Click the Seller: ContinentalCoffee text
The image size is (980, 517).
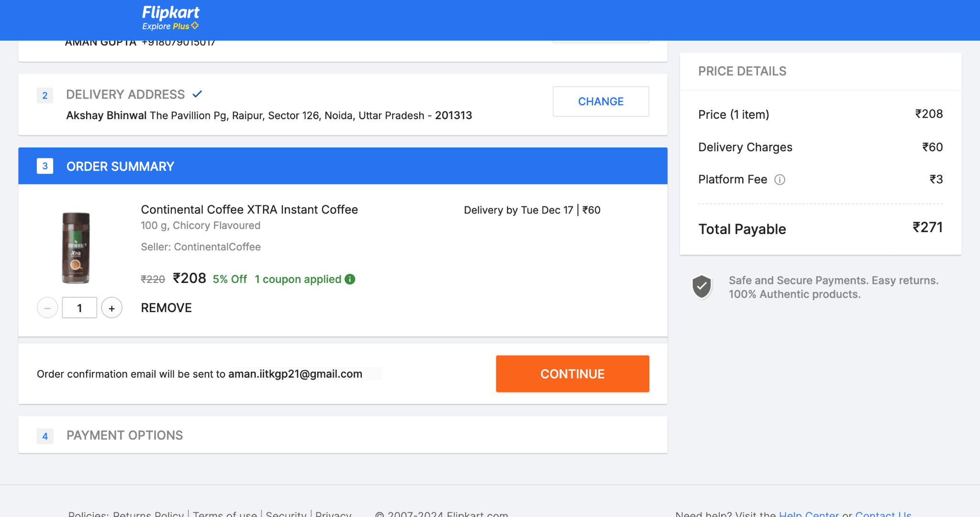(200, 247)
